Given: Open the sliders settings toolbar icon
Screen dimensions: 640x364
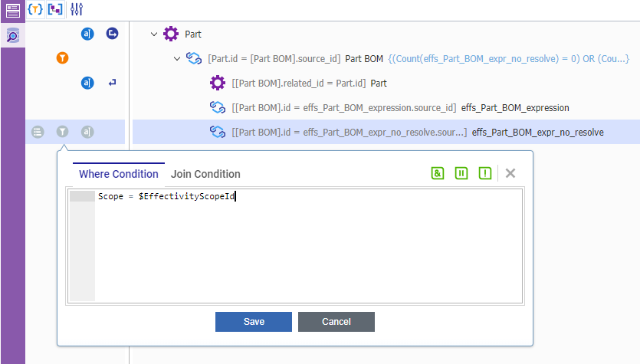Looking at the screenshot, I should (x=77, y=9).
